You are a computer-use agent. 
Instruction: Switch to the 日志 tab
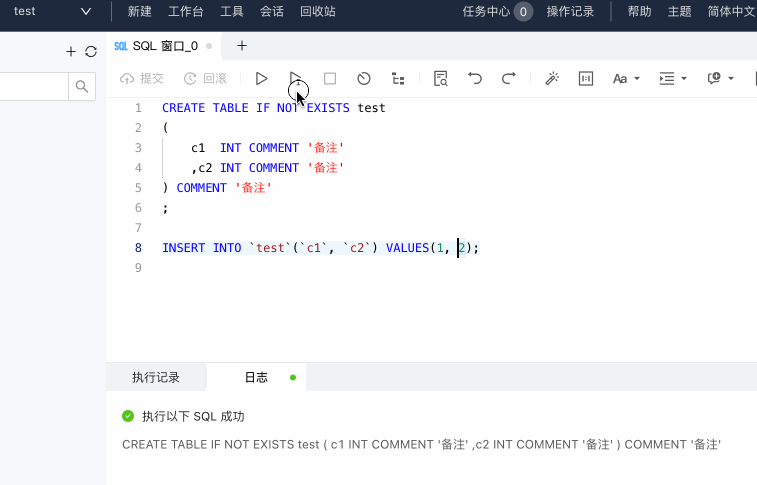pos(256,377)
